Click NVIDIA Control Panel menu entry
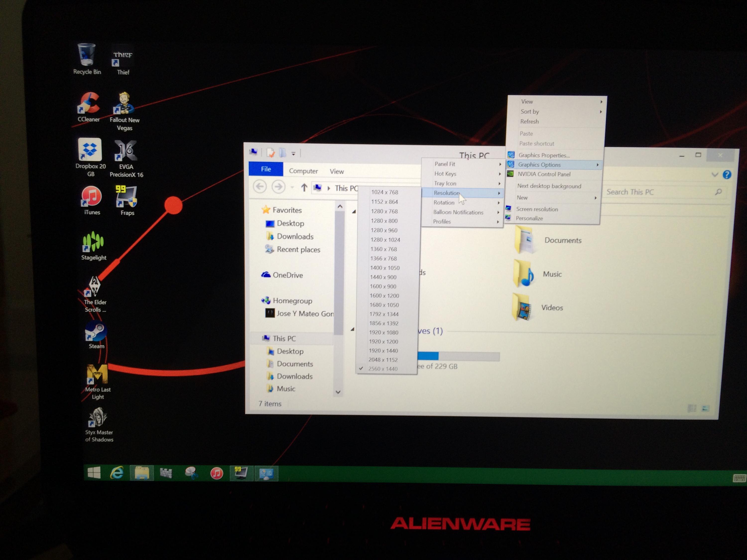The image size is (747, 560). (544, 174)
